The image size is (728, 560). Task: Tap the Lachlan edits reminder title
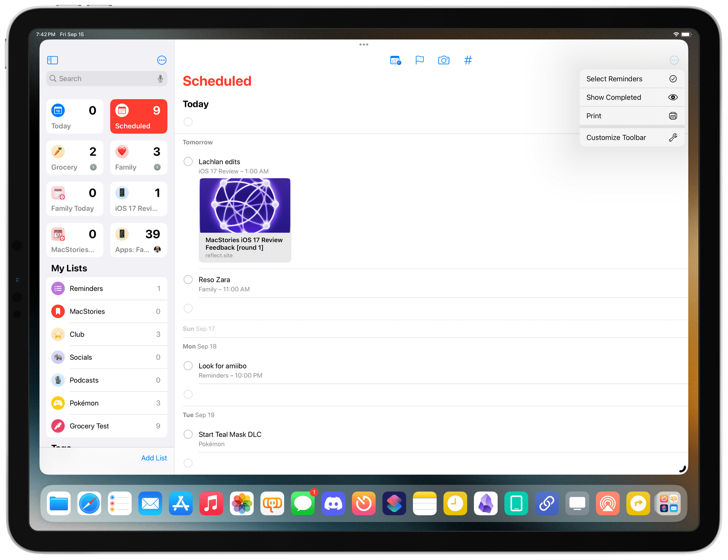click(x=219, y=162)
